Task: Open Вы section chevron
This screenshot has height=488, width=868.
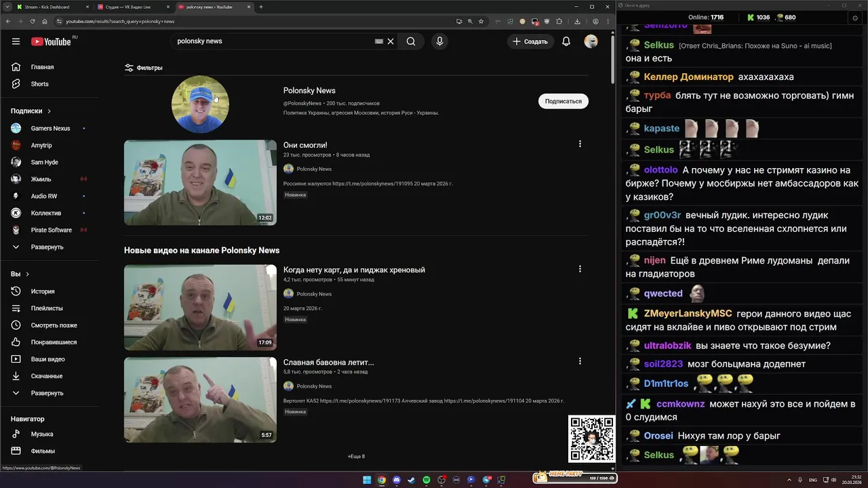Action: [27, 274]
